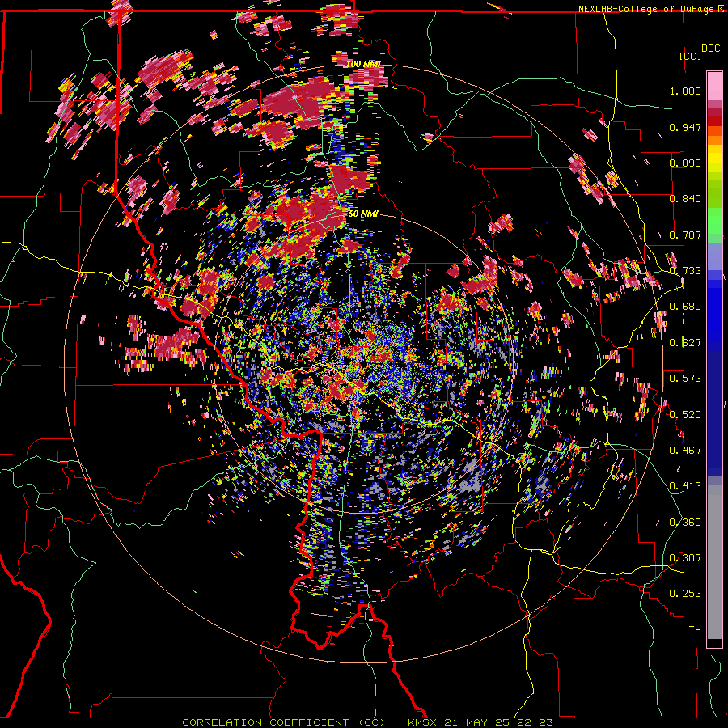This screenshot has width=728, height=728.
Task: Click the 0.467 legend value
Action: tap(685, 451)
